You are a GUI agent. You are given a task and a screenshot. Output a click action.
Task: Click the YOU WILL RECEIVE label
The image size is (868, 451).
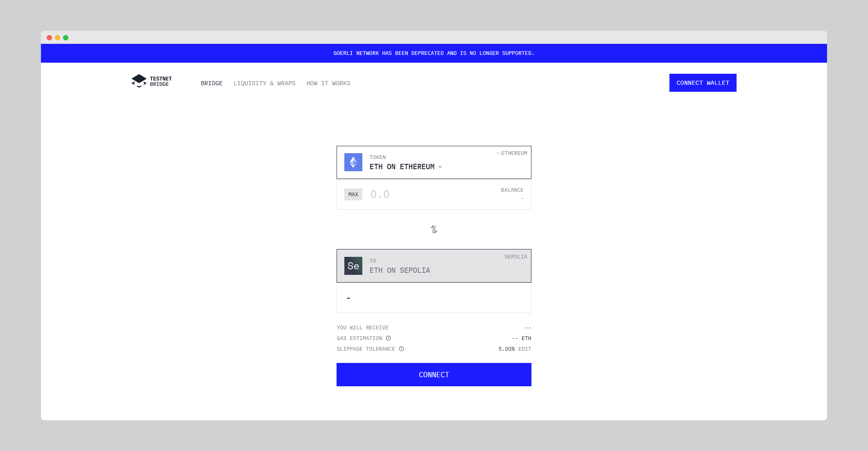pos(362,328)
